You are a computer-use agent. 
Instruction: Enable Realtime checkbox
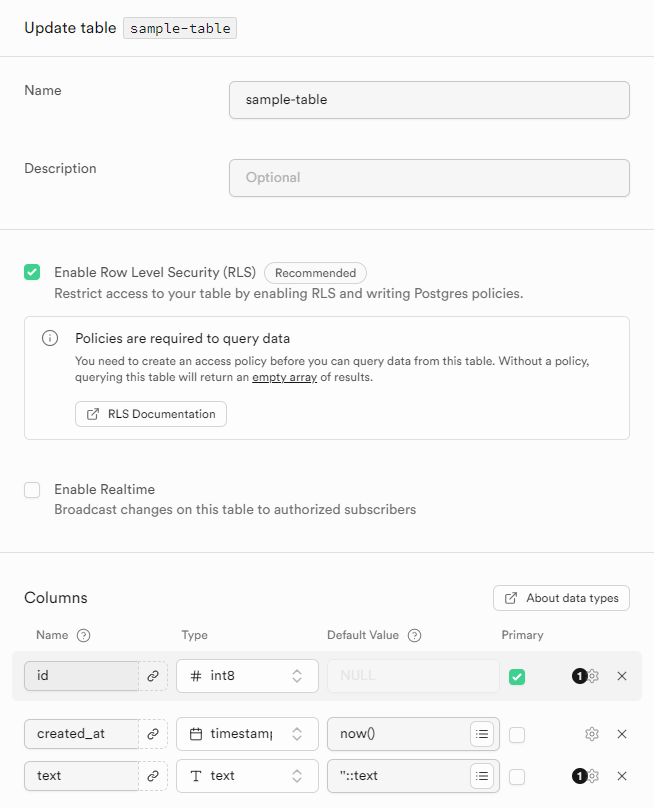[33, 490]
